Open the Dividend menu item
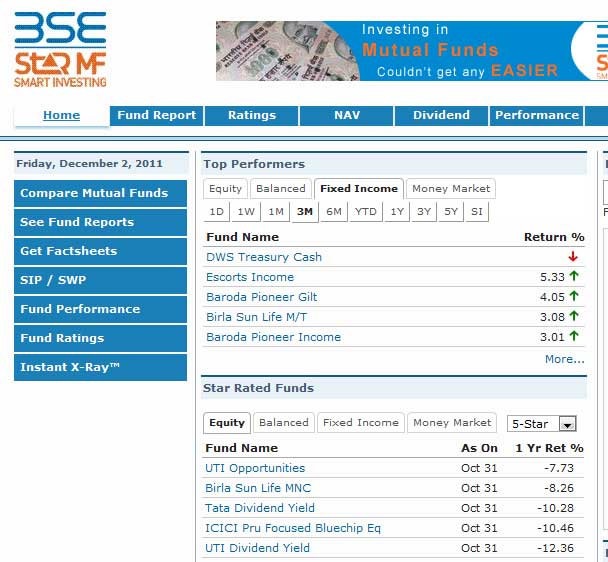 click(x=441, y=116)
